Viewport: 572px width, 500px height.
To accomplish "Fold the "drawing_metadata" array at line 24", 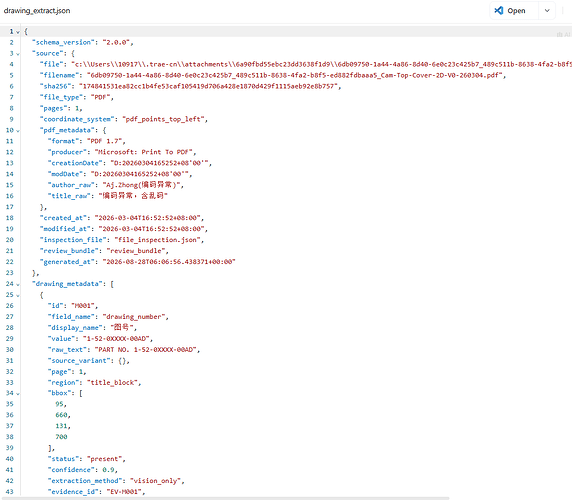I will 18,284.
